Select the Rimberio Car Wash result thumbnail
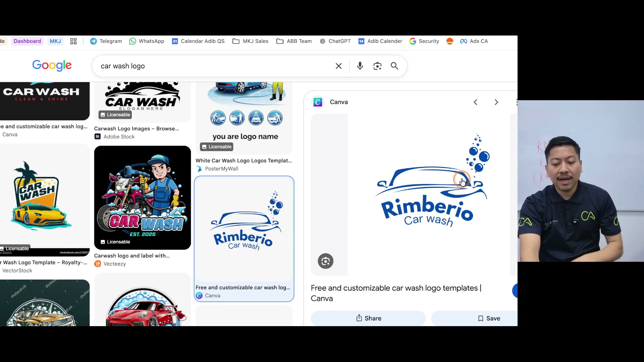 [244, 229]
